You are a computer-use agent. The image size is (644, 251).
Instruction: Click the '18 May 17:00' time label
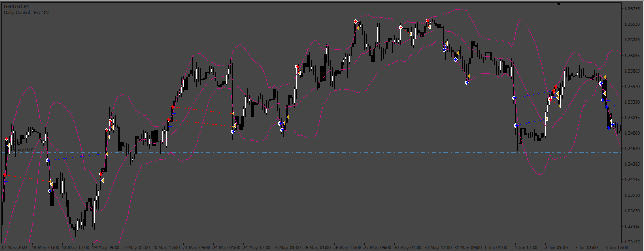click(76, 247)
